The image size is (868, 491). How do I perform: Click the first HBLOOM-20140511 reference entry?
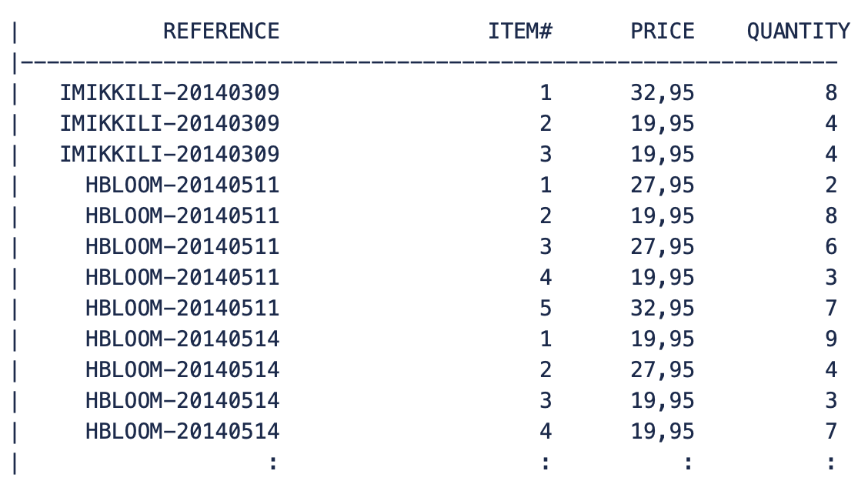click(182, 185)
